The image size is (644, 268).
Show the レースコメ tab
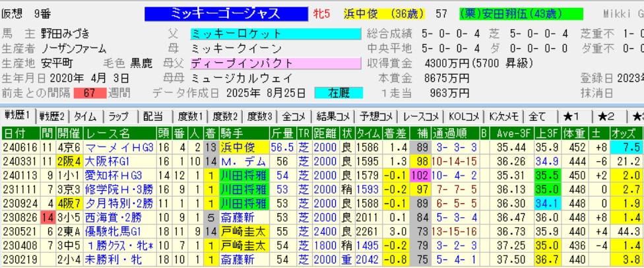pyautogui.click(x=422, y=116)
